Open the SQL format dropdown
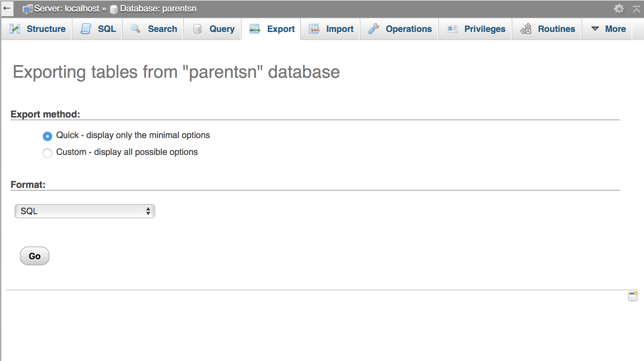 click(x=85, y=211)
